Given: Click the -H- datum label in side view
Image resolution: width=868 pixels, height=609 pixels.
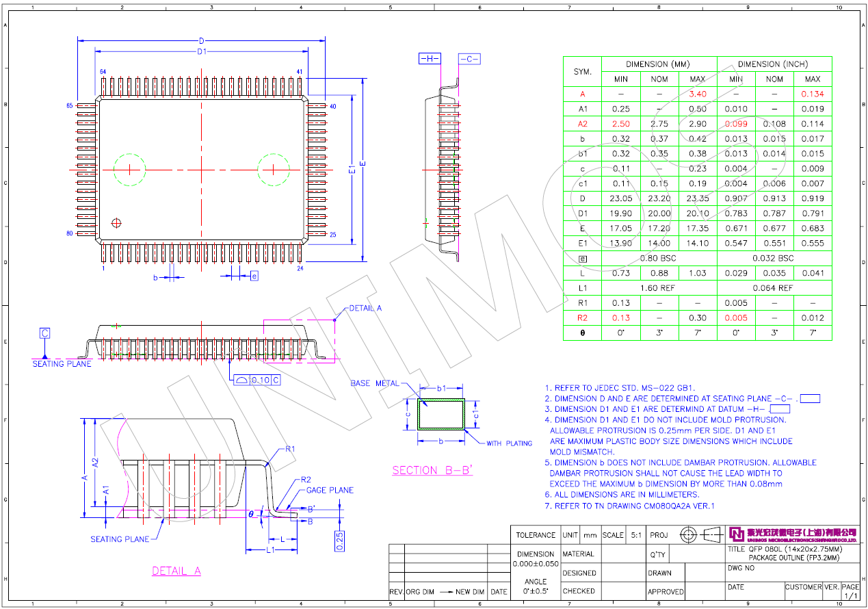Looking at the screenshot, I should 430,60.
